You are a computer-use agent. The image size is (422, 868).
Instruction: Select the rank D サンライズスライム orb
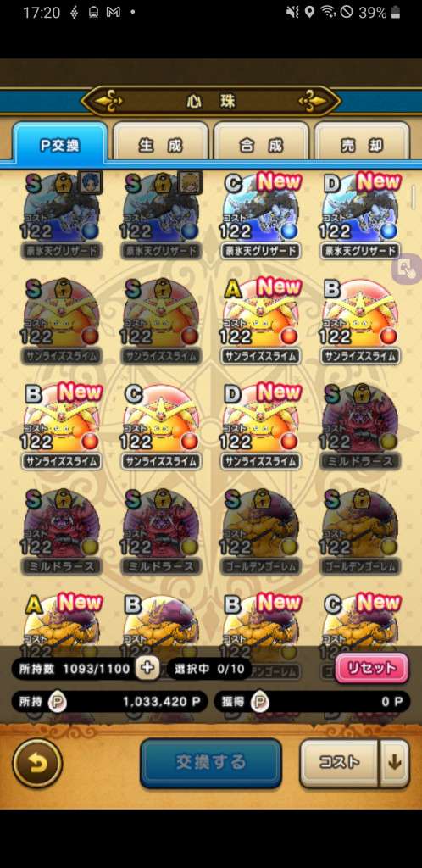pos(261,426)
